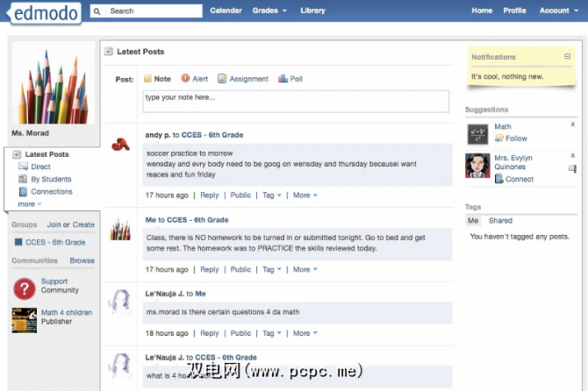This screenshot has height=391, width=588.
Task: Click the CCES - 6th Grade group color square
Action: click(18, 242)
